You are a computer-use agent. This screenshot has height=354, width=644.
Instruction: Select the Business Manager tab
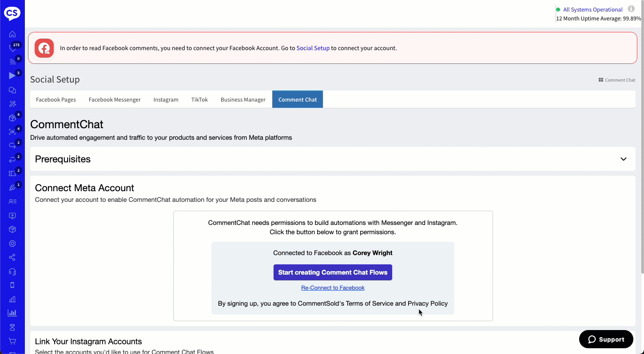243,100
